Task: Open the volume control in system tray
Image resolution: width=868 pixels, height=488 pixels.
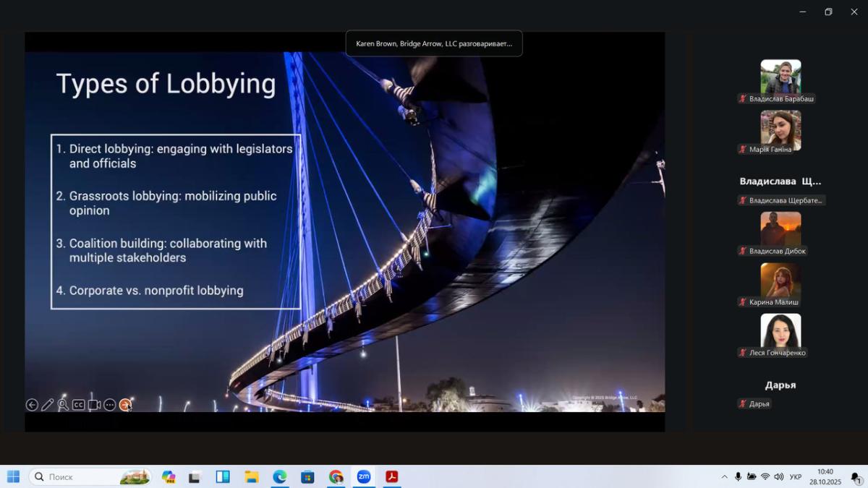Action: click(779, 477)
